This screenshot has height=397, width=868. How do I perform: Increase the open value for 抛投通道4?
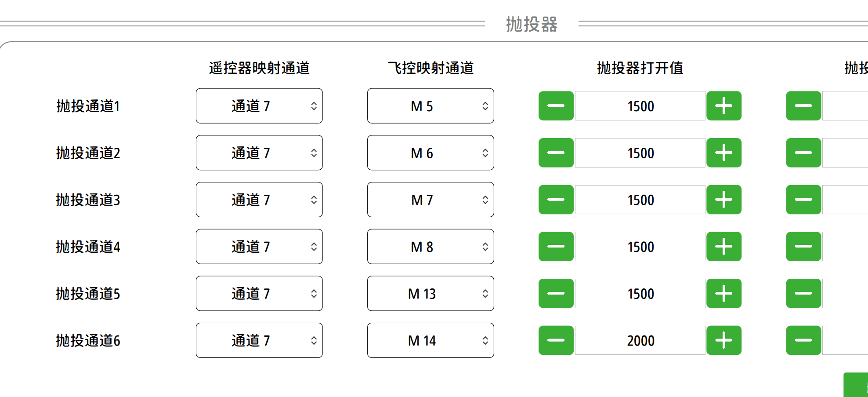pyautogui.click(x=723, y=247)
